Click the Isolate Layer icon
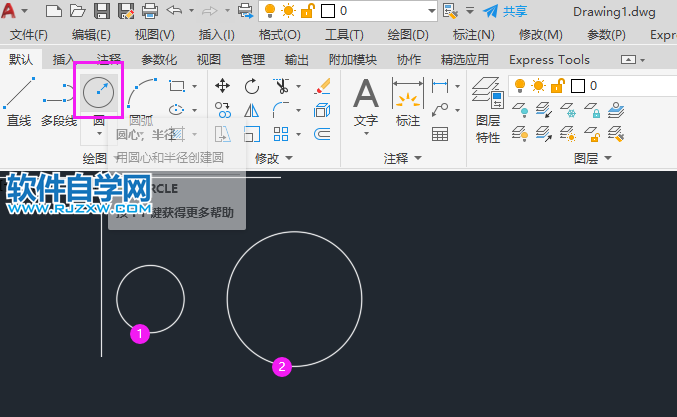Image resolution: width=677 pixels, height=417 pixels. pyautogui.click(x=544, y=110)
